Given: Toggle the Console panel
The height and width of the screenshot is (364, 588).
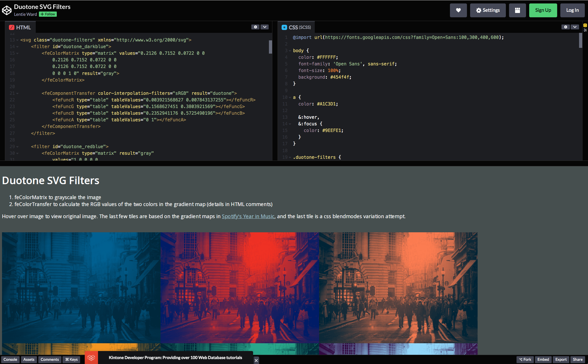Looking at the screenshot, I should pos(10,359).
